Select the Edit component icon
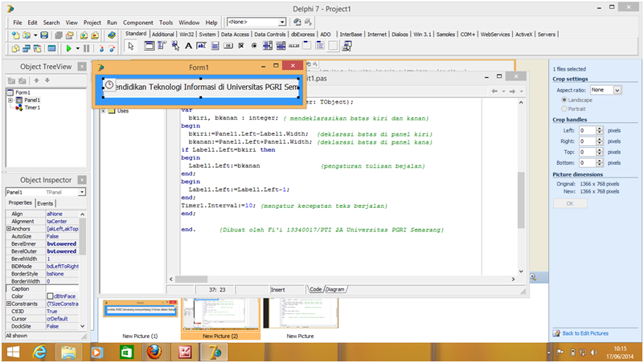The height and width of the screenshot is (363, 644). click(201, 46)
